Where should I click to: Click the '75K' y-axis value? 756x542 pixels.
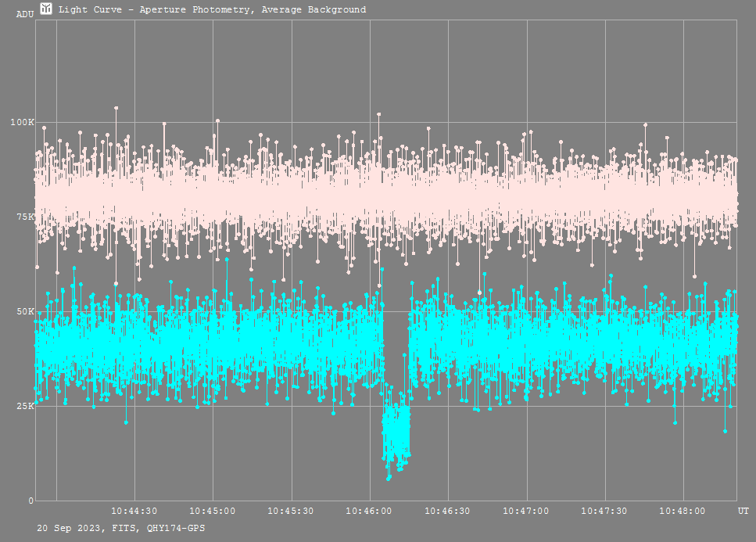pyautogui.click(x=25, y=217)
